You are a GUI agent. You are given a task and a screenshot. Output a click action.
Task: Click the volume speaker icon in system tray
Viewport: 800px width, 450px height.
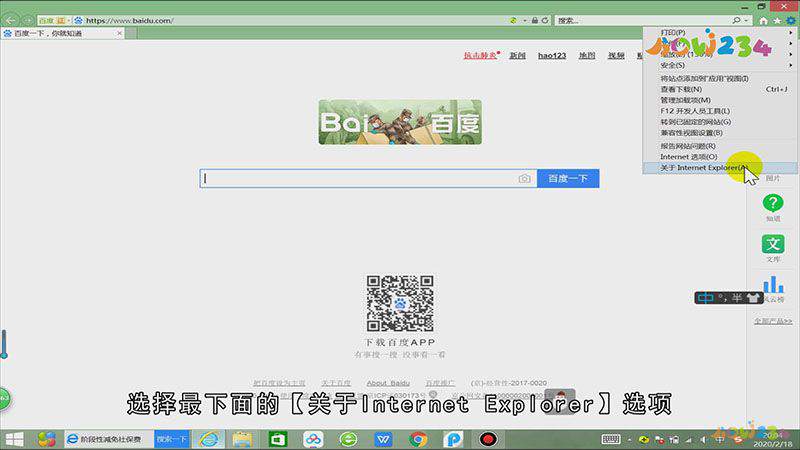click(703, 440)
